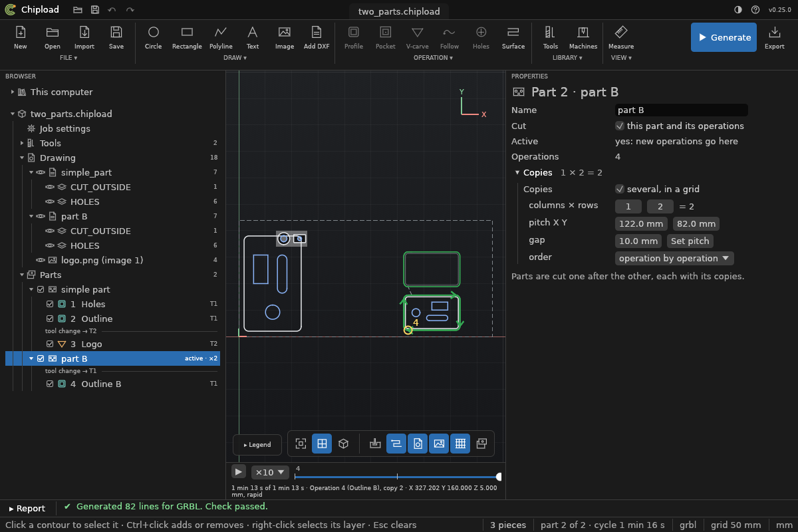Click the part B Name input field
798x532 pixels.
click(x=682, y=110)
